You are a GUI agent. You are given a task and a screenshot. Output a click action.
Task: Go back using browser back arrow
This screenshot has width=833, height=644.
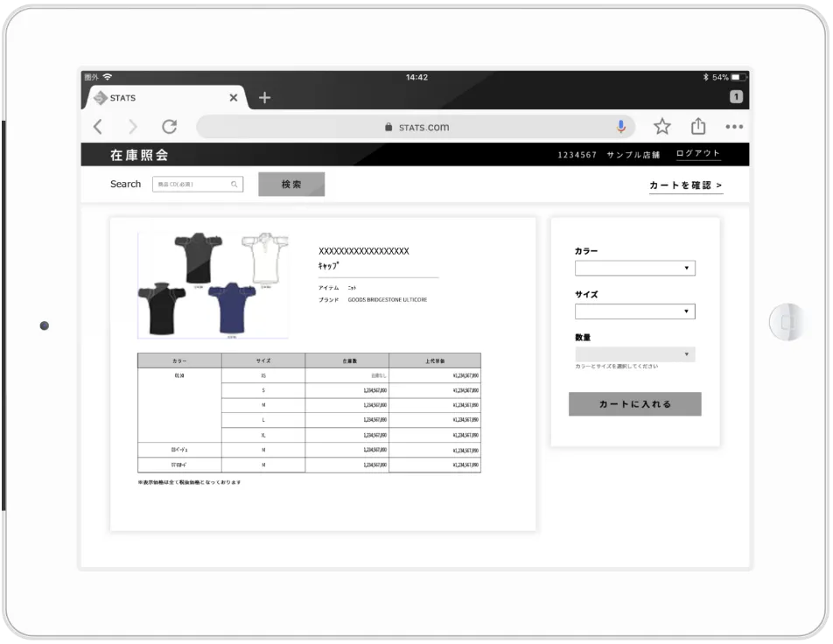tap(98, 127)
